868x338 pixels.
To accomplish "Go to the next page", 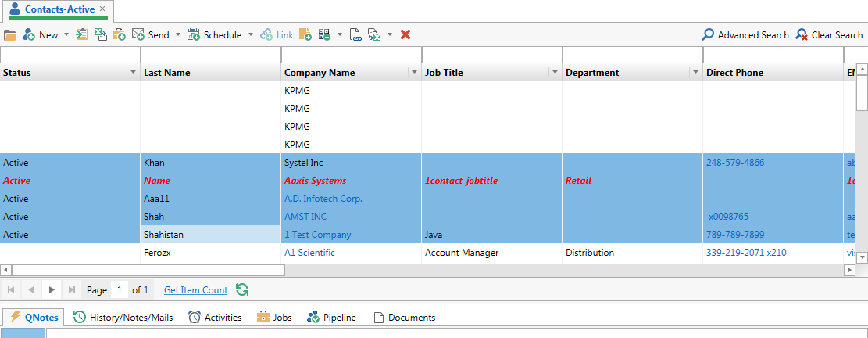I will click(x=52, y=289).
